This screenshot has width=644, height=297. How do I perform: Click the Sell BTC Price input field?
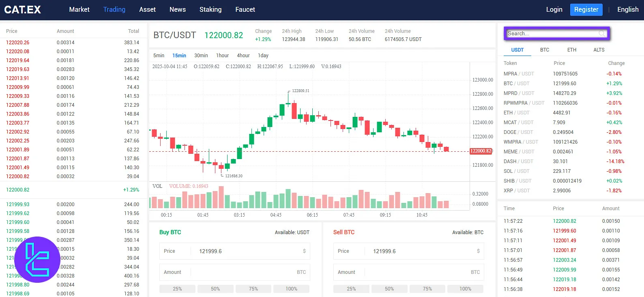pyautogui.click(x=418, y=251)
